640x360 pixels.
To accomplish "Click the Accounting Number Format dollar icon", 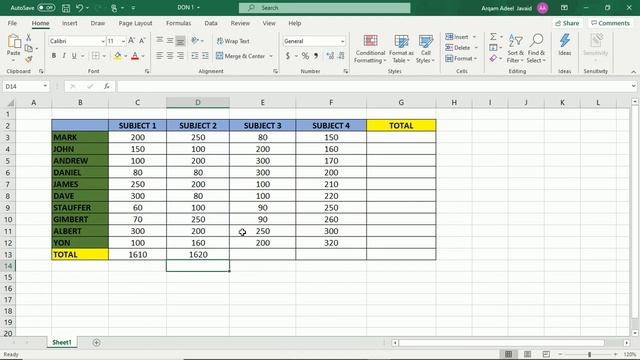I will [x=288, y=56].
